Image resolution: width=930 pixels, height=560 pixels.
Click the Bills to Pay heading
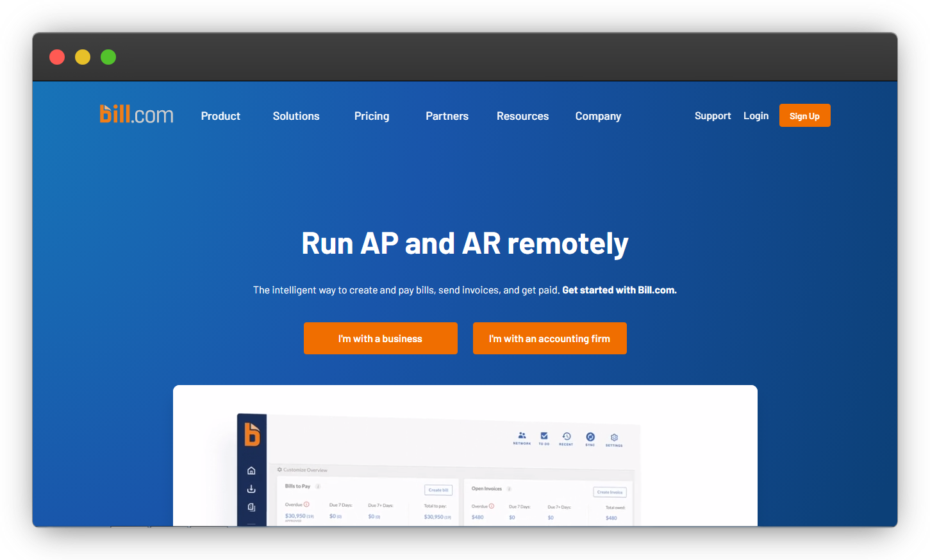pos(297,486)
